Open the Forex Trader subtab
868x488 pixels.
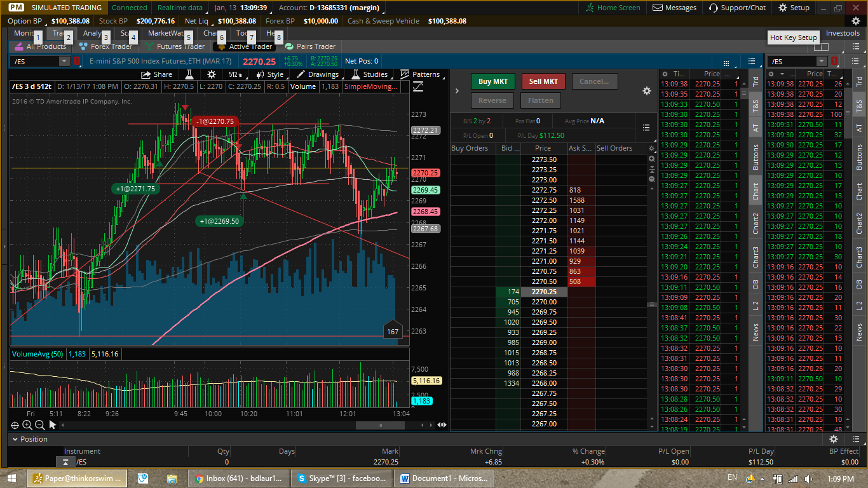coord(105,46)
